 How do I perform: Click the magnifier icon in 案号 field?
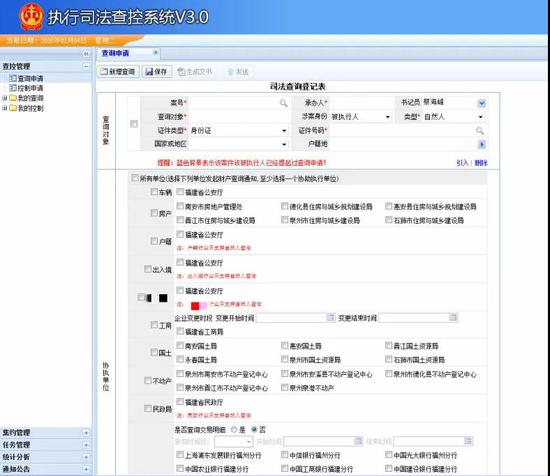[283, 103]
